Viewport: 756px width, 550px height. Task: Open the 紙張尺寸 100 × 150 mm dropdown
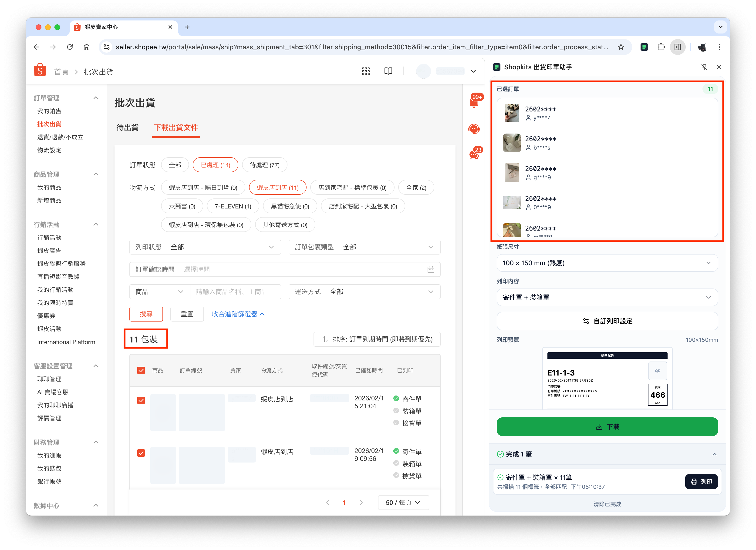[x=607, y=263]
